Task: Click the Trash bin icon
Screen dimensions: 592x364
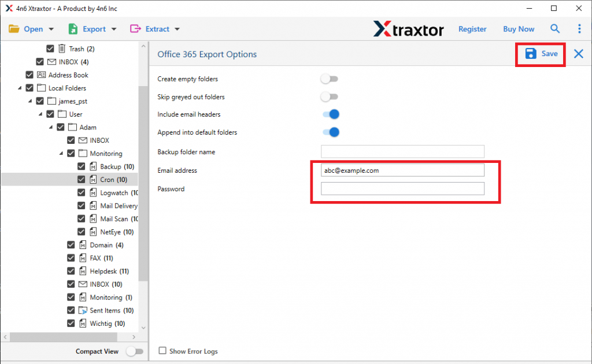Action: point(62,49)
